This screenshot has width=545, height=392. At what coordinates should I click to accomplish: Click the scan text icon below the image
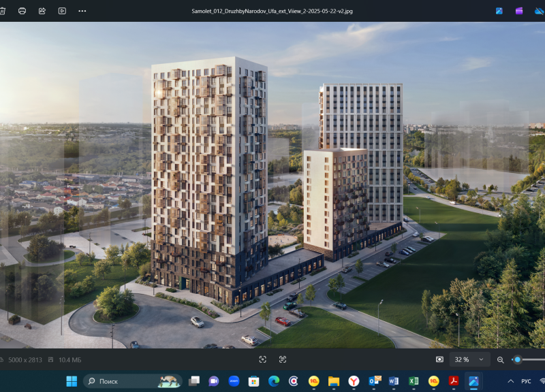tap(282, 359)
